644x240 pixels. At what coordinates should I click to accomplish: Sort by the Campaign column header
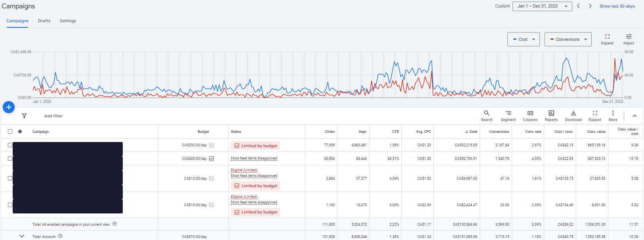(40, 131)
